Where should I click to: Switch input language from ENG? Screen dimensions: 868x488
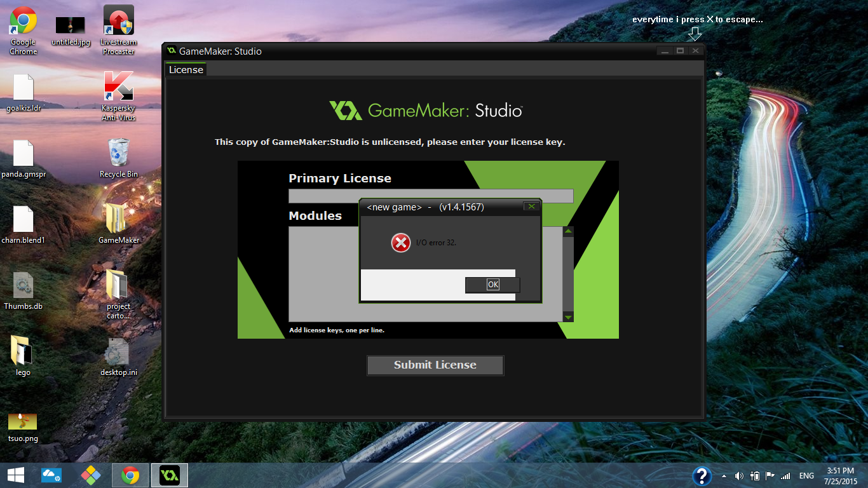pos(806,476)
